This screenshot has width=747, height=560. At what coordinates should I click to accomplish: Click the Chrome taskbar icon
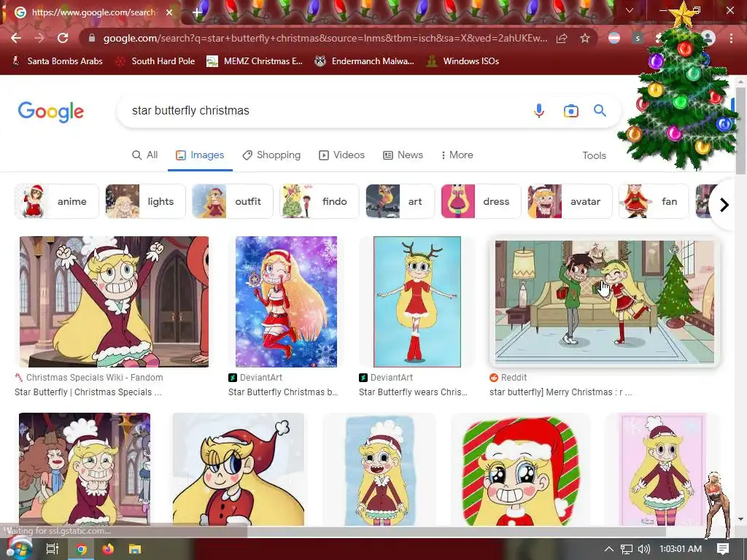pyautogui.click(x=82, y=549)
